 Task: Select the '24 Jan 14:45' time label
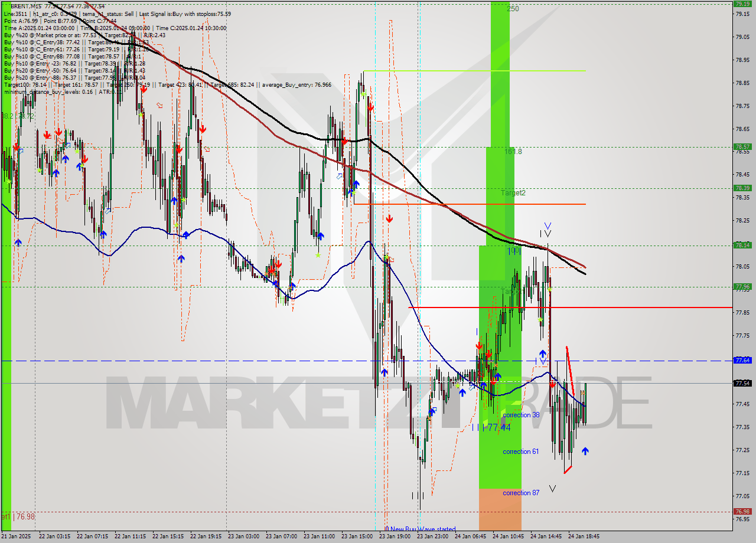pyautogui.click(x=546, y=537)
